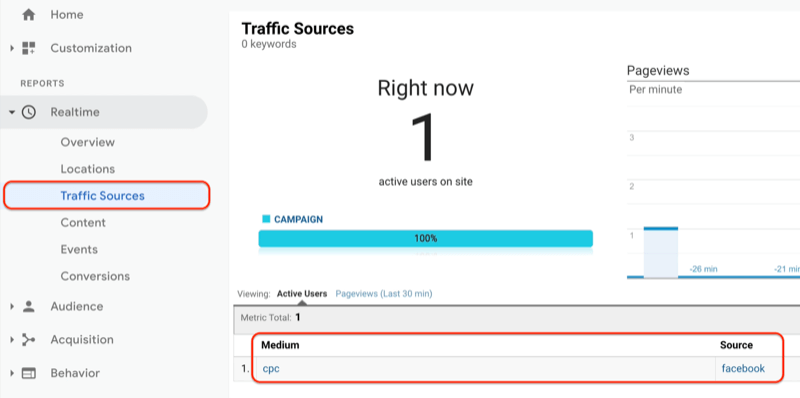Expand the Audience section arrow
This screenshot has width=800, height=398.
(x=12, y=307)
